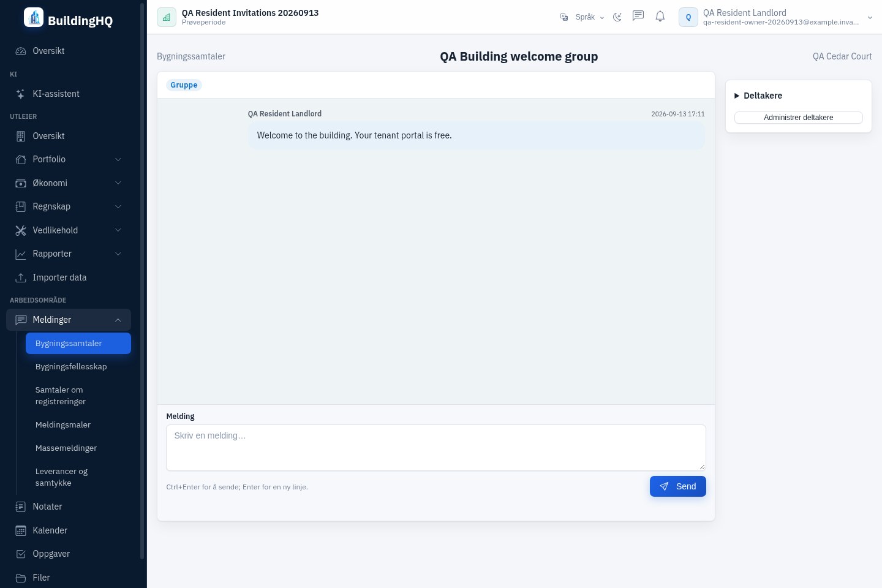Toggle dark mode moon icon
The width and height of the screenshot is (882, 588).
click(617, 17)
